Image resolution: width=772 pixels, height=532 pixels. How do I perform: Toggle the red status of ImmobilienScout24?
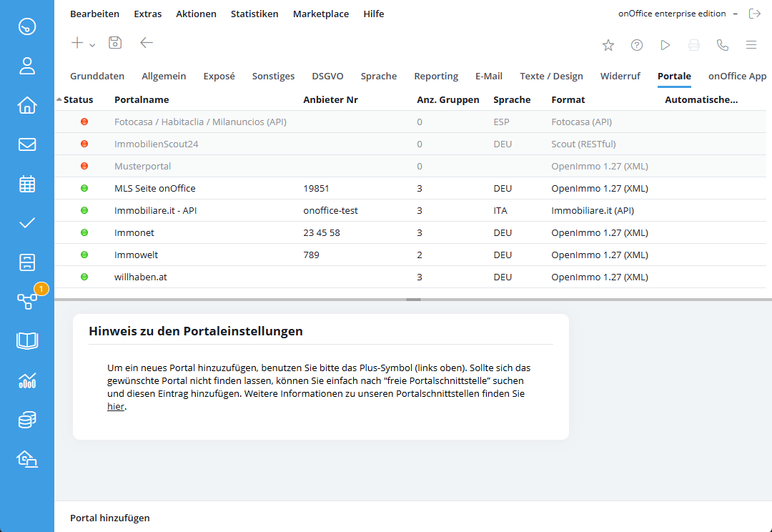tap(84, 144)
